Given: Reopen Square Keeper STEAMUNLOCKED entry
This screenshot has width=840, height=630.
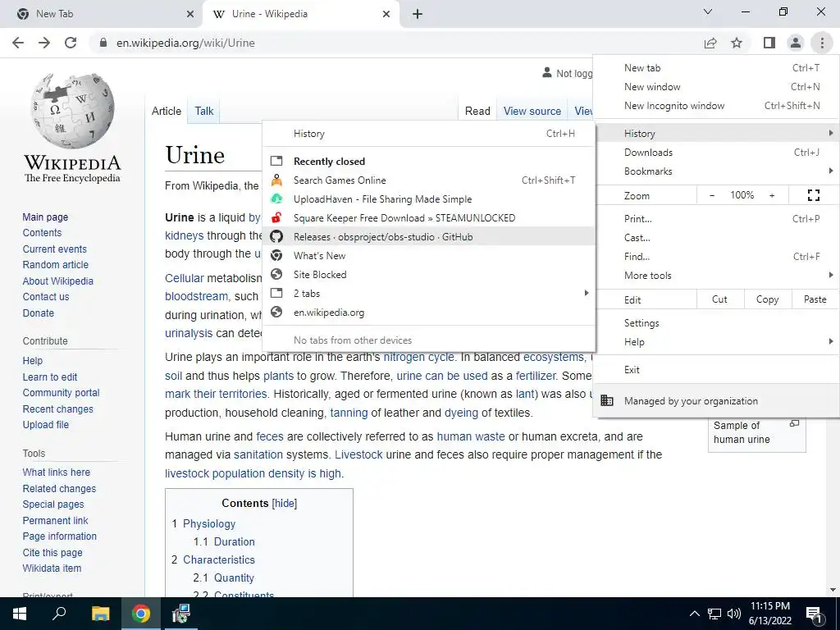Looking at the screenshot, I should [428, 218].
